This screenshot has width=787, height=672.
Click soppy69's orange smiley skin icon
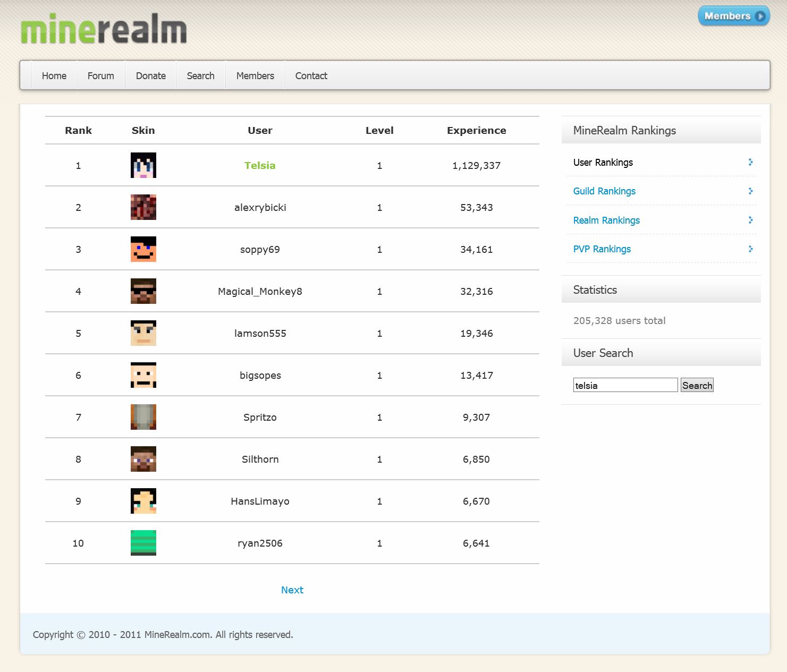point(143,249)
